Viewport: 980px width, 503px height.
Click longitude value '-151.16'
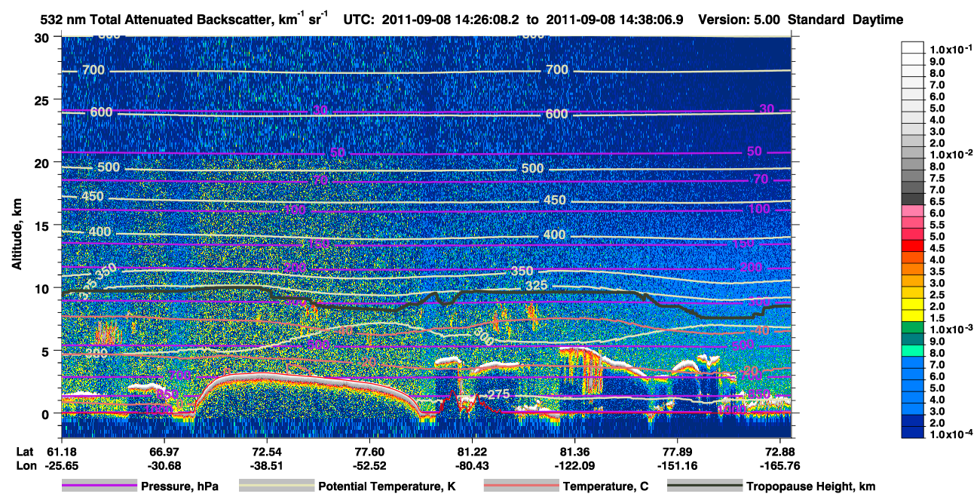click(677, 465)
